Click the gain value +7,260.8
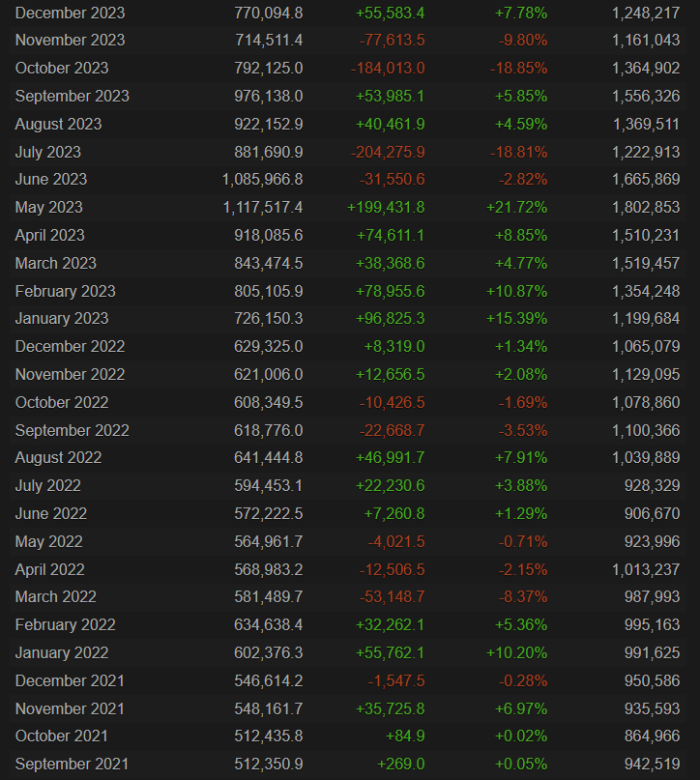 click(x=394, y=512)
